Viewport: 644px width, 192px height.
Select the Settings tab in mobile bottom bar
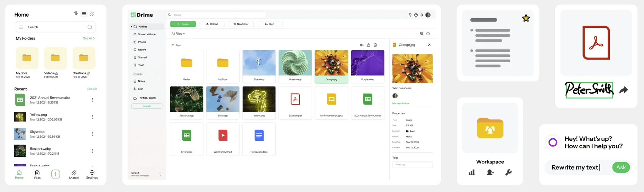(92, 175)
